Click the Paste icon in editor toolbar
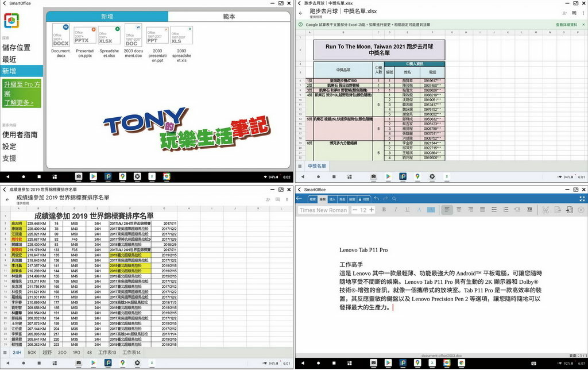 (569, 210)
